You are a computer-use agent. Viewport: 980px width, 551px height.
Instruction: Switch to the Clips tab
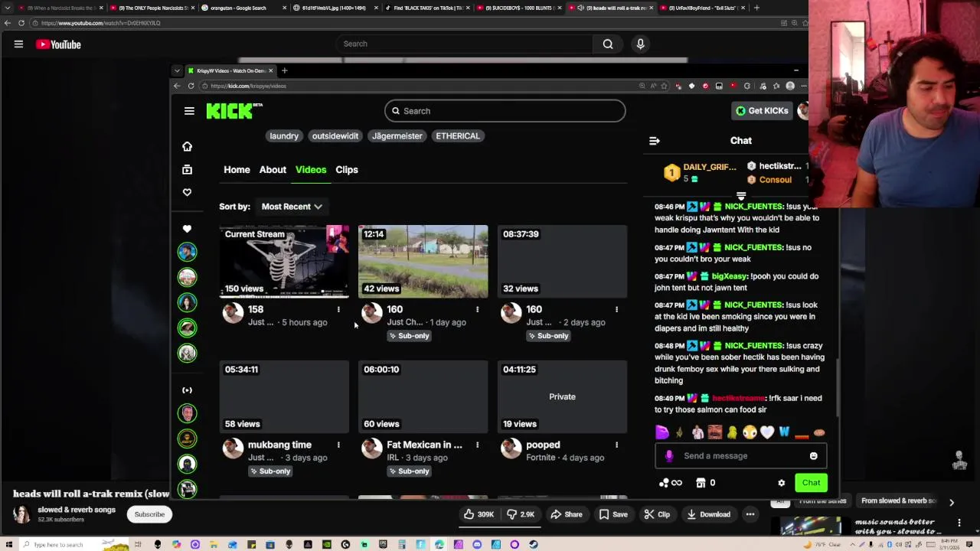click(347, 170)
